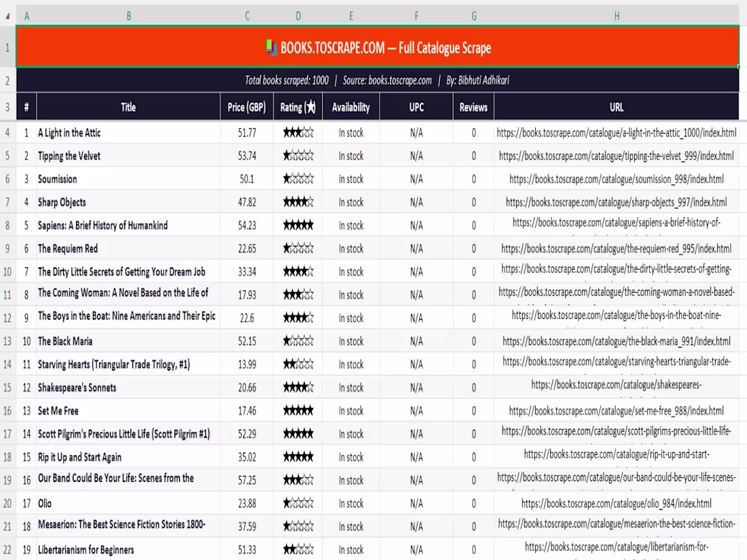This screenshot has height=560, width=747.
Task: Open the sharp-objects_997 URL
Action: pyautogui.click(x=617, y=202)
